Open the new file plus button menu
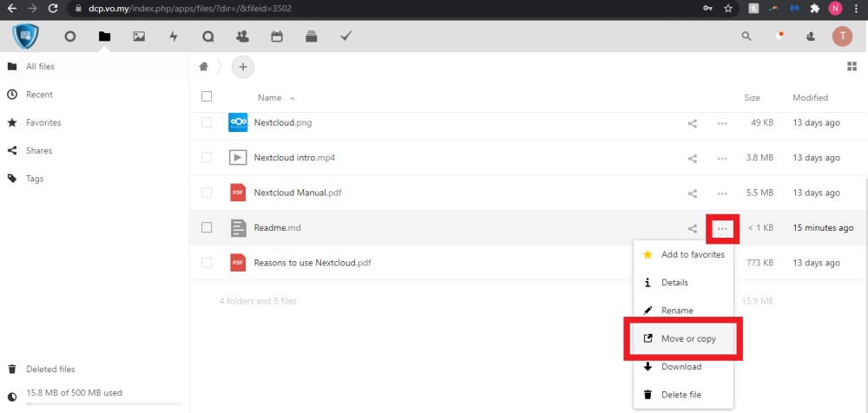Image resolution: width=868 pixels, height=413 pixels. pyautogui.click(x=242, y=67)
